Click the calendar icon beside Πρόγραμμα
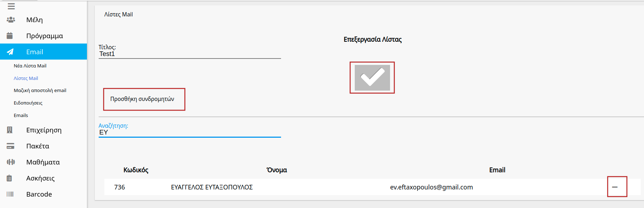 (10, 36)
